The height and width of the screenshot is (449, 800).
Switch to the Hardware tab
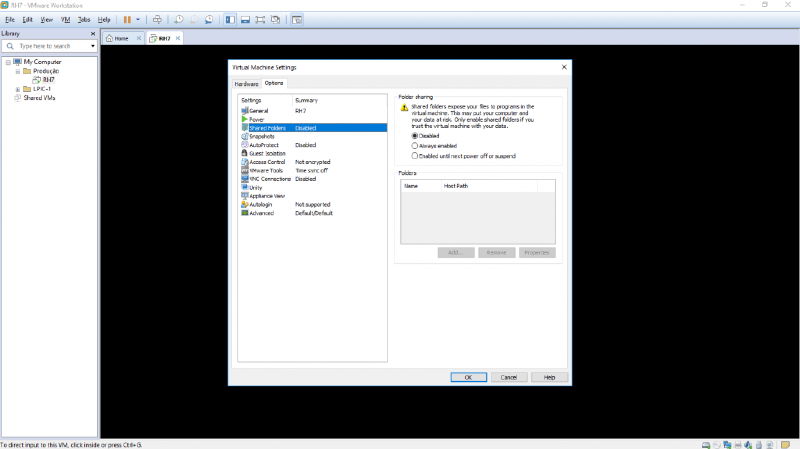pyautogui.click(x=246, y=84)
